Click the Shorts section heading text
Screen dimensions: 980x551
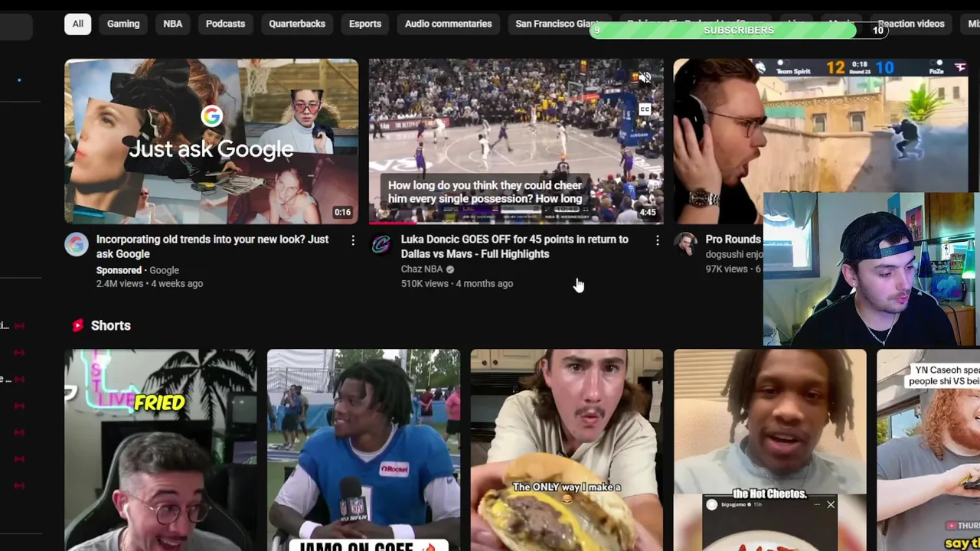coord(111,325)
